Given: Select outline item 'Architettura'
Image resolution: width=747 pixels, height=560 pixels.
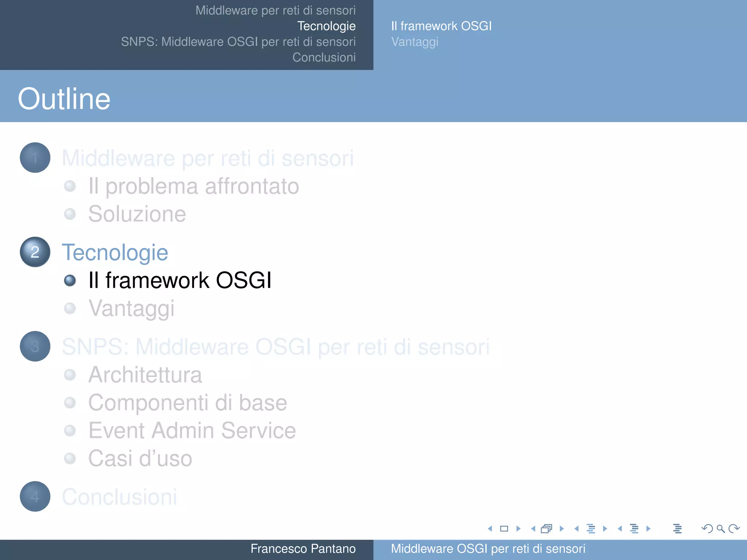Looking at the screenshot, I should coord(145,375).
